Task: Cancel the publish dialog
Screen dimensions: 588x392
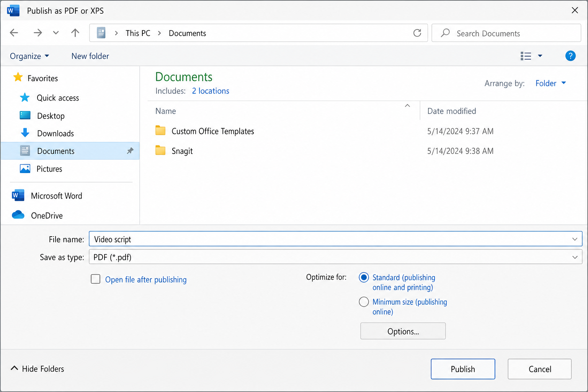Action: [540, 369]
